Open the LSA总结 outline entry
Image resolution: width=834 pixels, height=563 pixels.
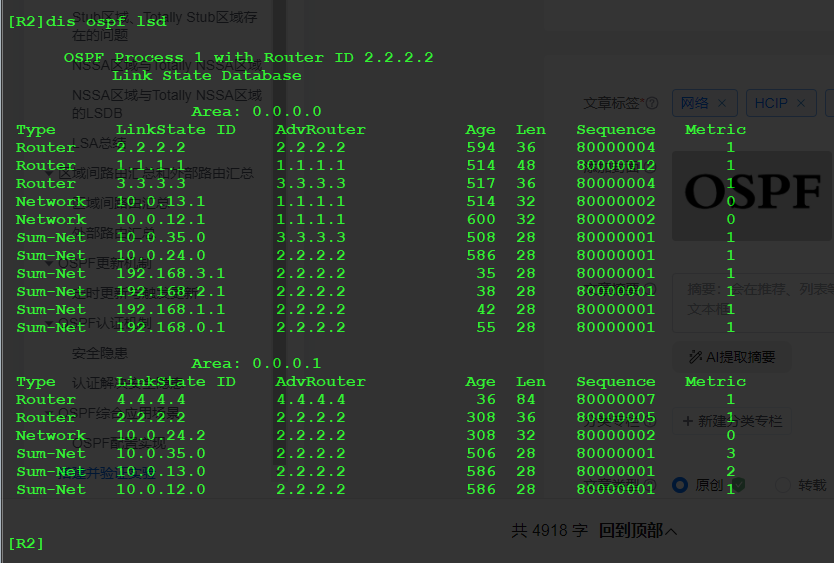tap(99, 143)
